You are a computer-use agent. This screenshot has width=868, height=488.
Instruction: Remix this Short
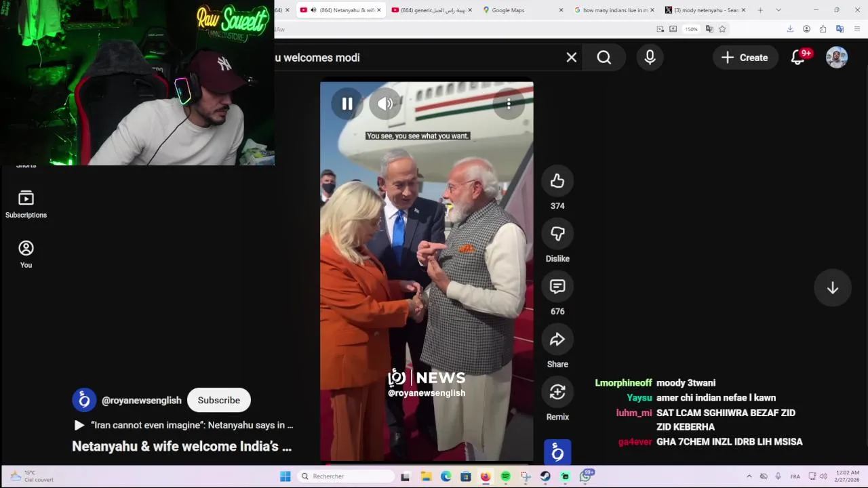point(557,392)
